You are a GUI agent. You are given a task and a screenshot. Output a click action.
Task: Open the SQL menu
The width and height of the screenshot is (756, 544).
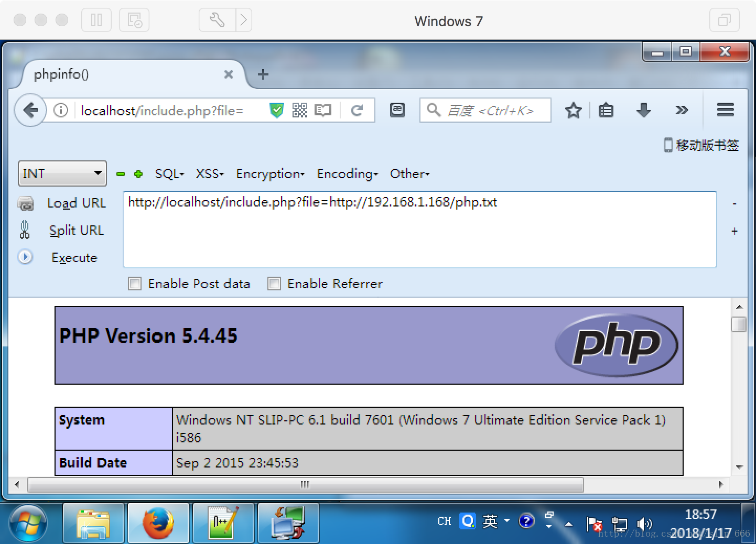(169, 174)
